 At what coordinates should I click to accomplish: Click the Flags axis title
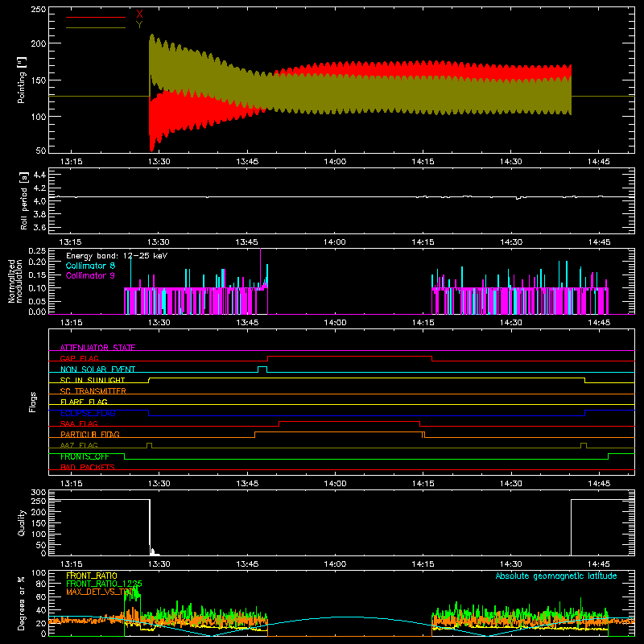pyautogui.click(x=32, y=402)
